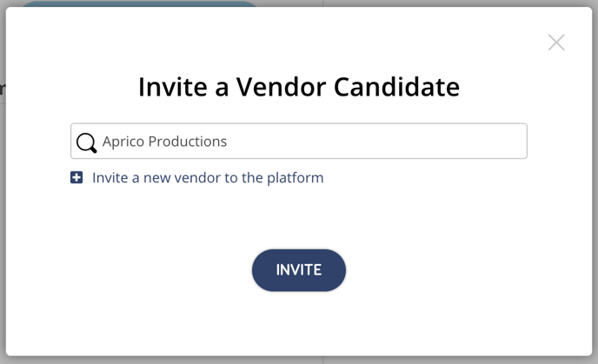Focus the Aprico Productions search field

click(x=299, y=141)
